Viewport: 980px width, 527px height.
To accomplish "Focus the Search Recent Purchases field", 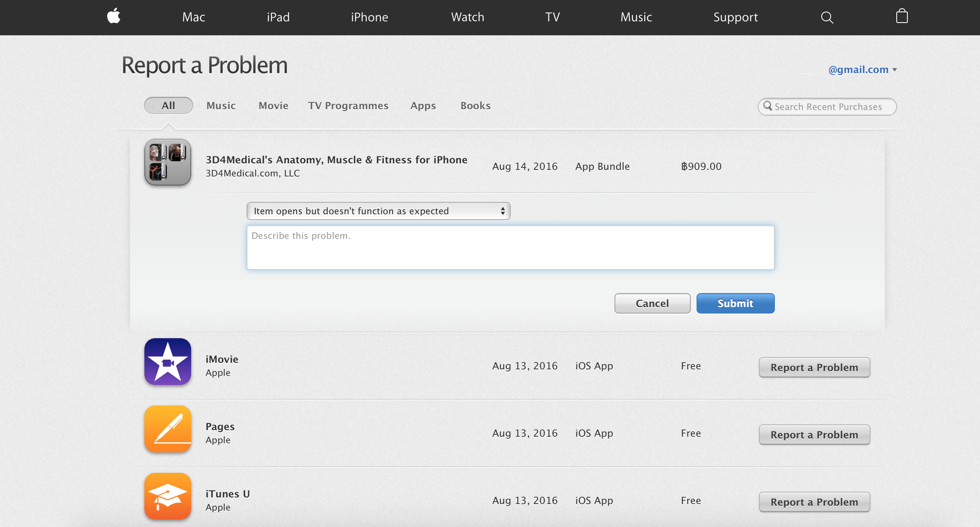I will point(827,107).
